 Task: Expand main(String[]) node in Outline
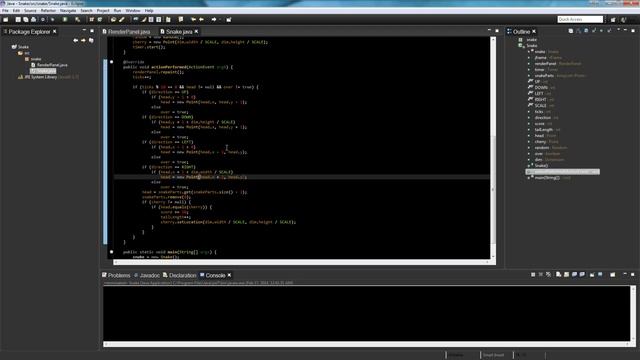click(529, 178)
